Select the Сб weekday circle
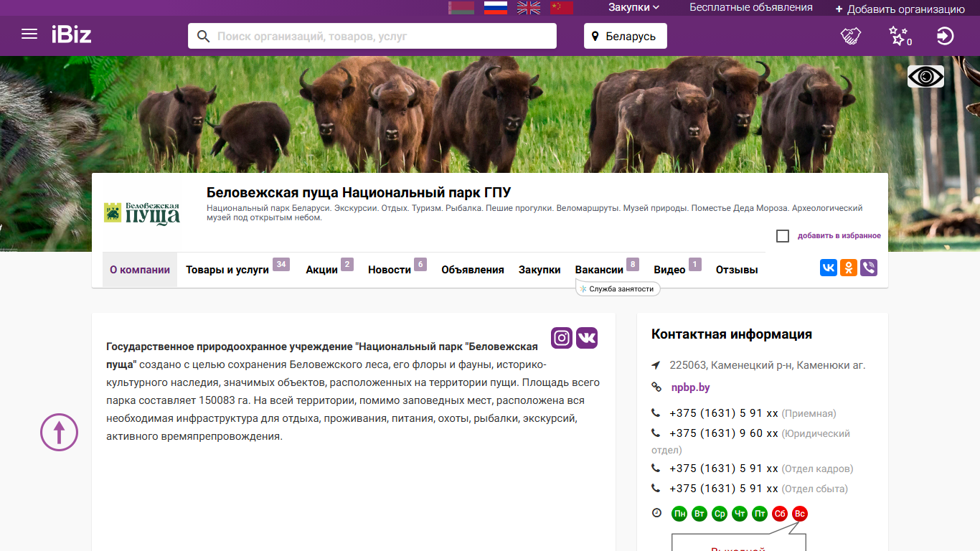The width and height of the screenshot is (980, 551). click(780, 514)
